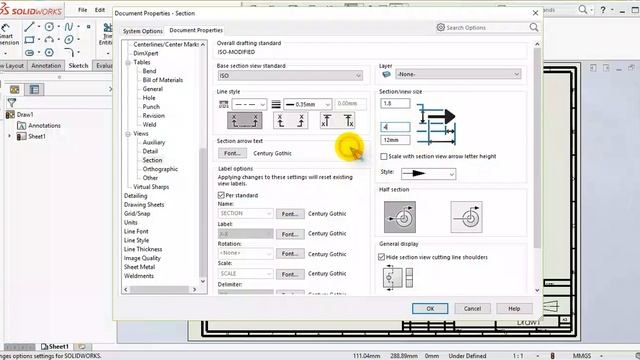Select the Spline sketch tool
Image resolution: width=640 pixels, height=360 pixels.
[69, 27]
